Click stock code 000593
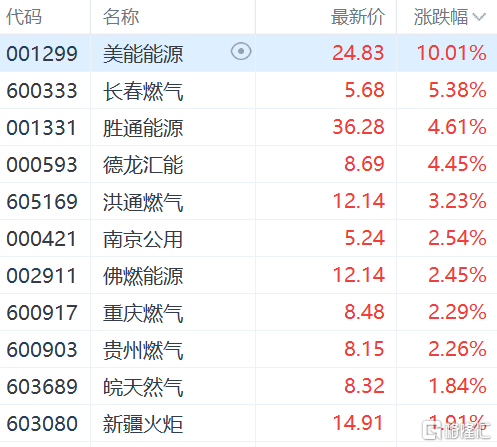The height and width of the screenshot is (447, 497). 42,165
